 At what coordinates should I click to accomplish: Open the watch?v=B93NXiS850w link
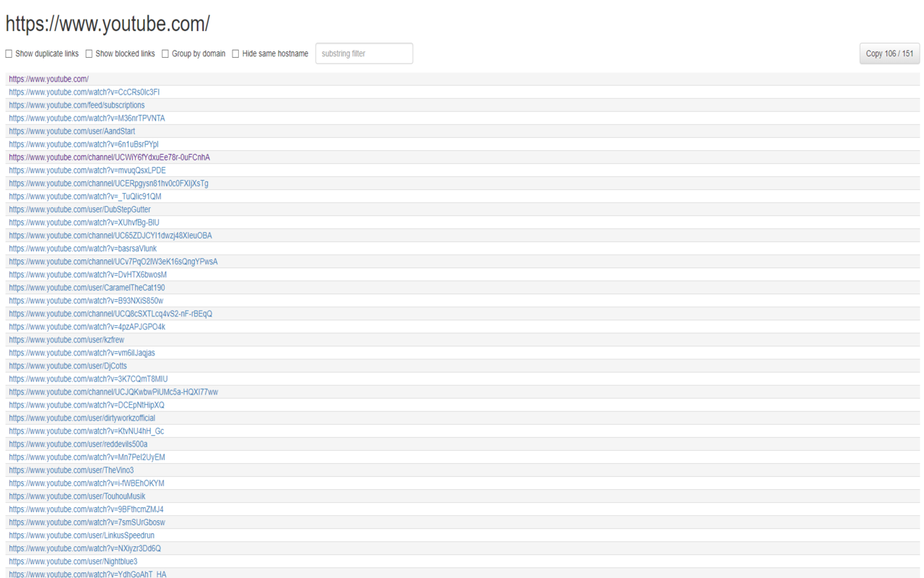pos(87,301)
